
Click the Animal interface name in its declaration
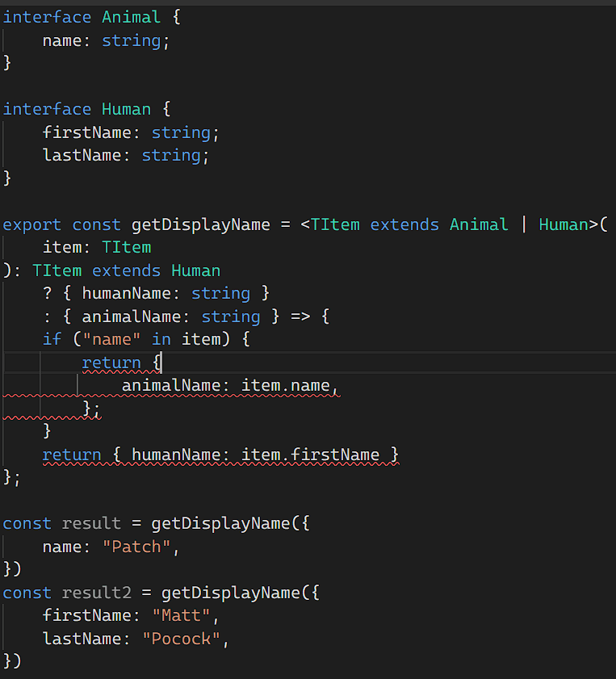[x=131, y=17]
